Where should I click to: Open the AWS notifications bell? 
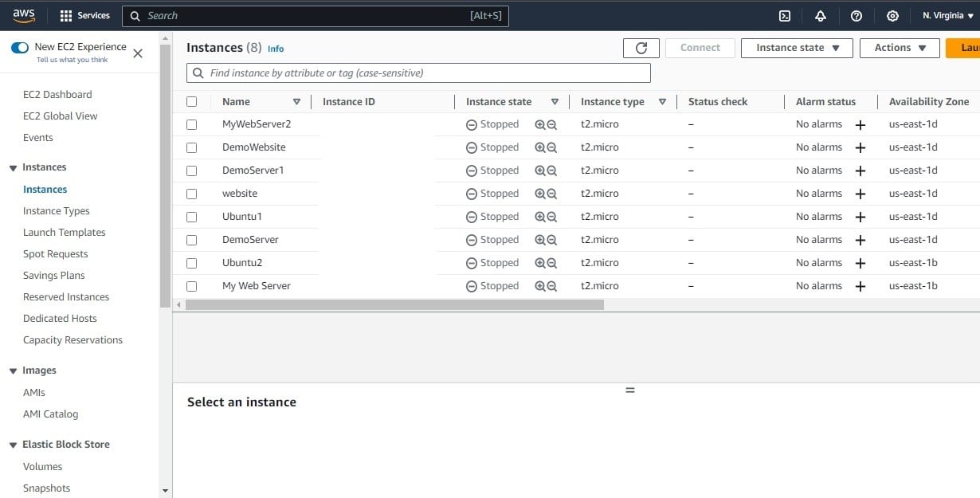point(820,15)
